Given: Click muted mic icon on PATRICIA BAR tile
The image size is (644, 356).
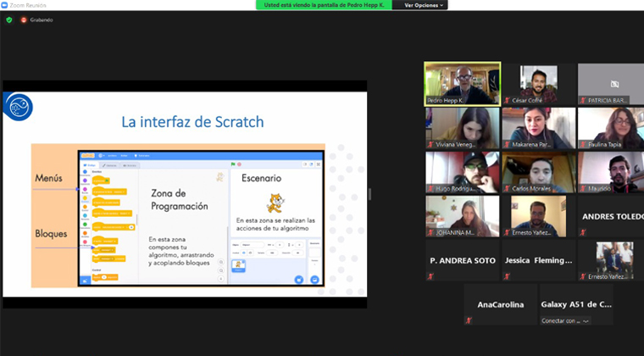Looking at the screenshot, I should pos(583,100).
